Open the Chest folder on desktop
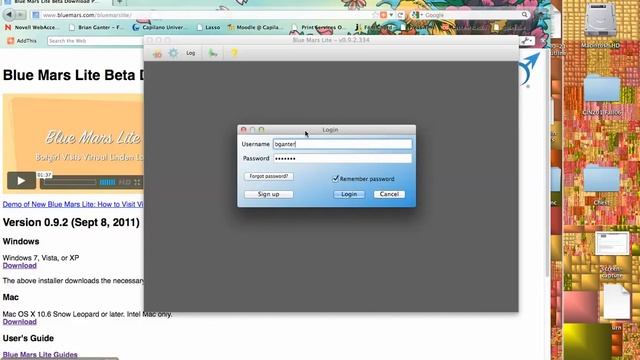Viewport: 640px width, 360px height. point(602,184)
